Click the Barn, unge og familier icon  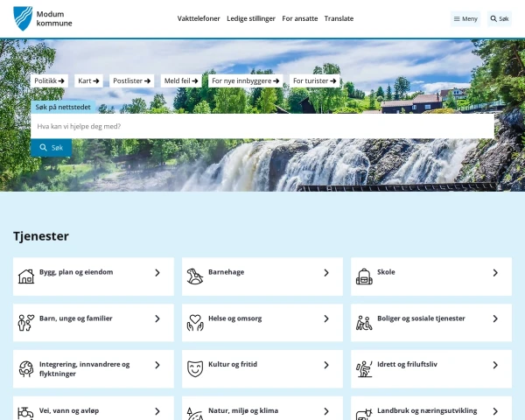pos(26,323)
